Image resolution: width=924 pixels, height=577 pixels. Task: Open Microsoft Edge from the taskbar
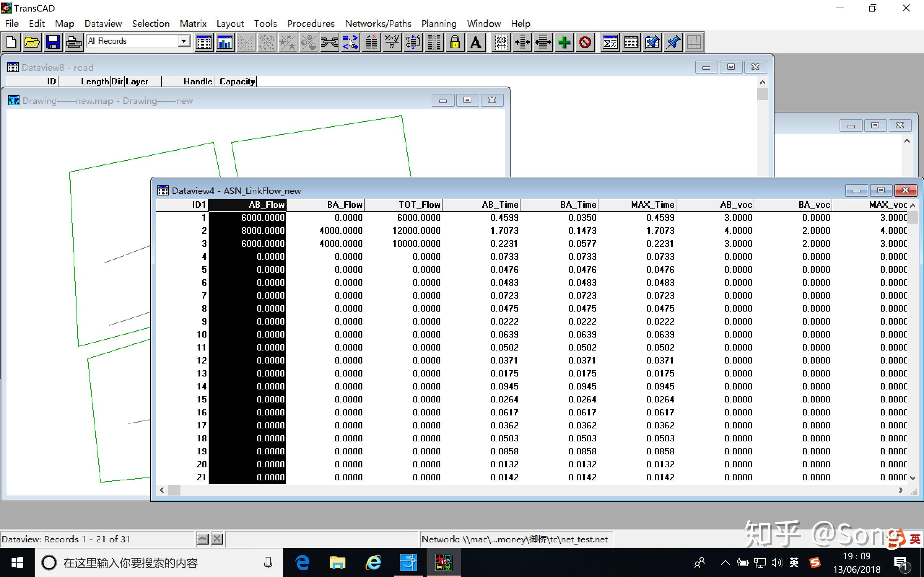(x=302, y=563)
